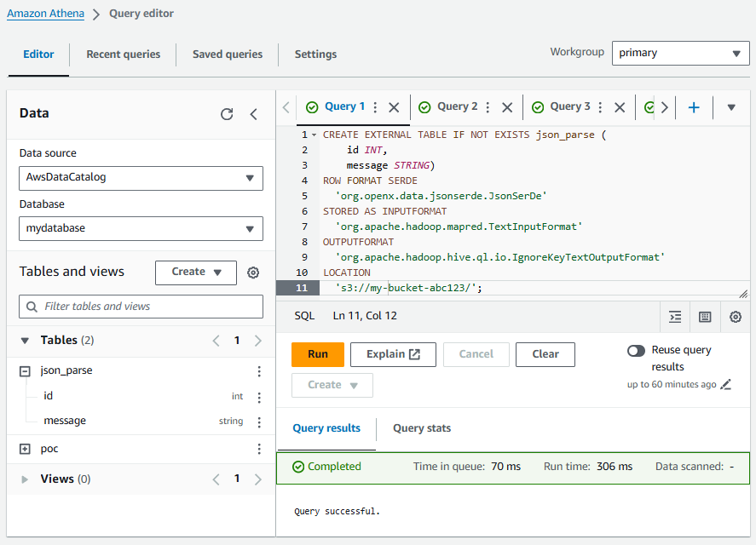
Task: Go to next page of Tables
Action: 258,341
